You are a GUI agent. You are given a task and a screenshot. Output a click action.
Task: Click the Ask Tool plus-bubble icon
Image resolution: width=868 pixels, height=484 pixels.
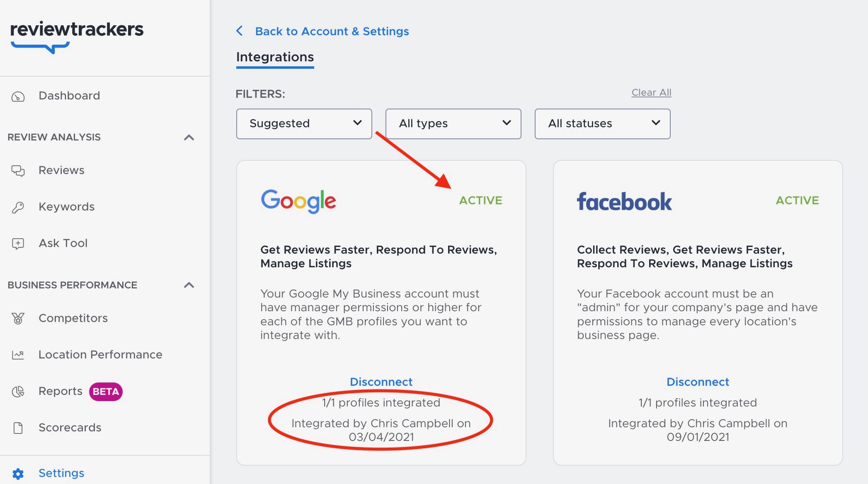[18, 244]
